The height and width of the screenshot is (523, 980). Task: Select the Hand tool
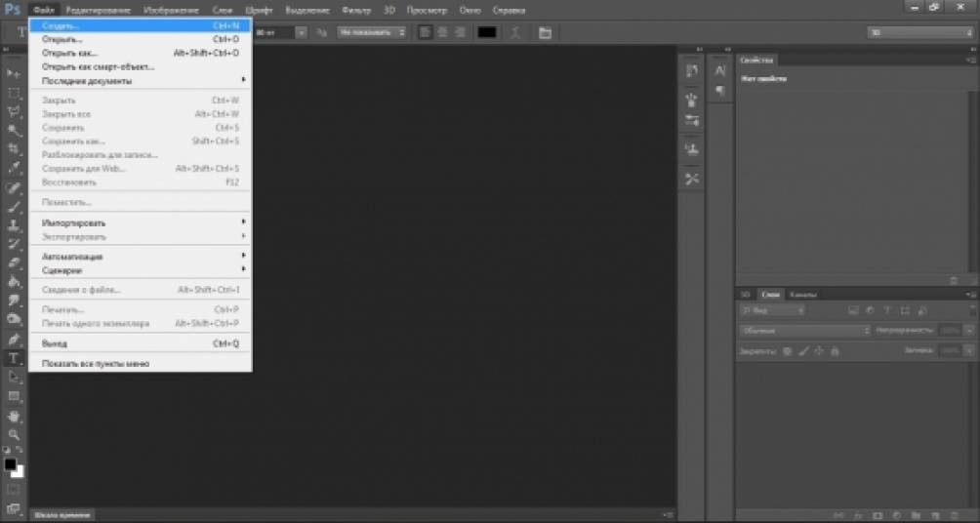[x=13, y=416]
